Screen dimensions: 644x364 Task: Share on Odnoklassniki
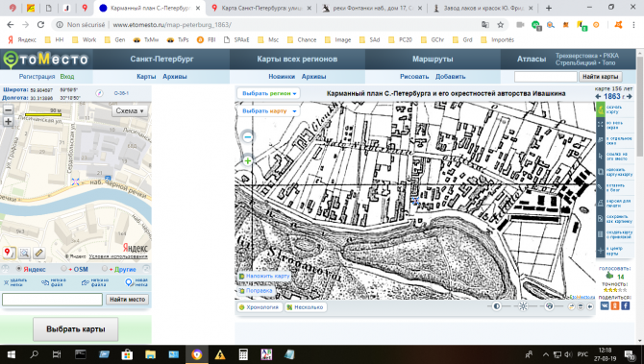pos(615,305)
